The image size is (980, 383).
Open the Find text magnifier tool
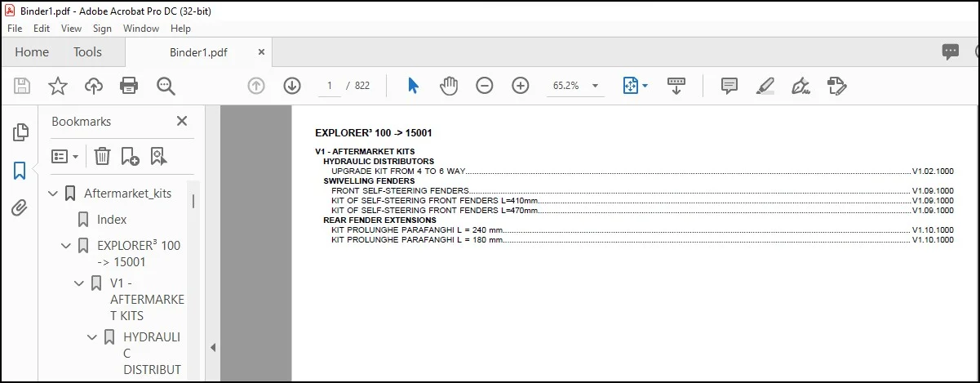point(166,86)
